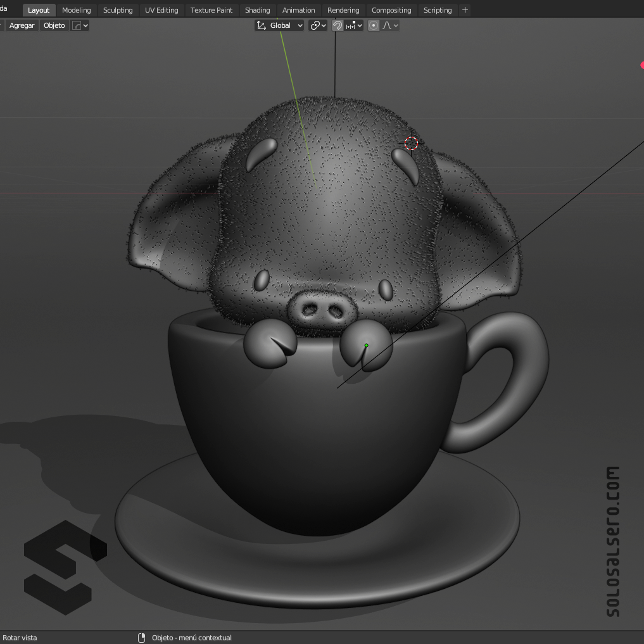Select the Shading workspace tab
This screenshot has height=644, width=644.
pyautogui.click(x=257, y=10)
